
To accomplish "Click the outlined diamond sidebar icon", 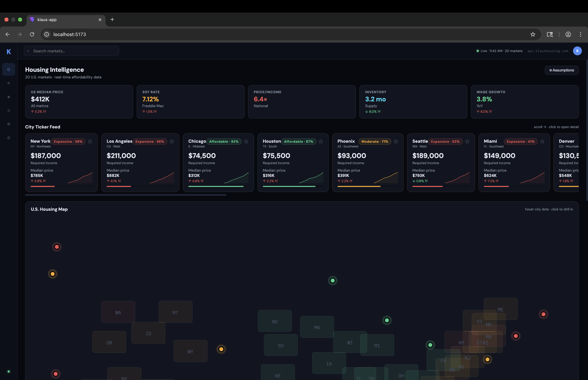I will [9, 111].
